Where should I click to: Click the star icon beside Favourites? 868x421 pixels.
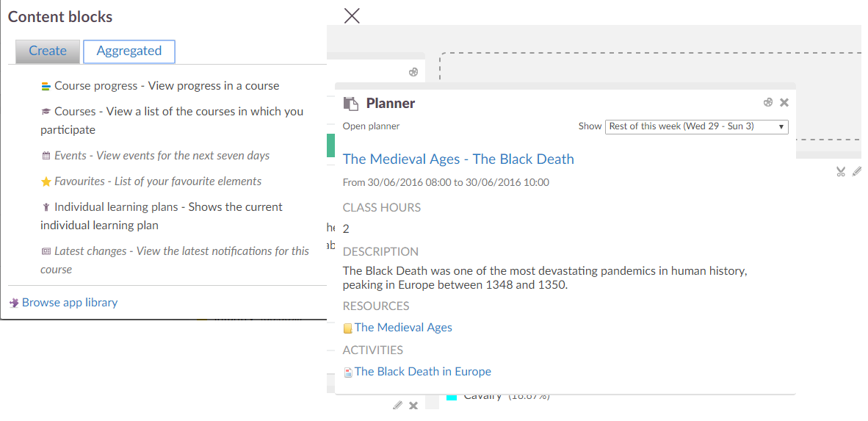pyautogui.click(x=46, y=181)
